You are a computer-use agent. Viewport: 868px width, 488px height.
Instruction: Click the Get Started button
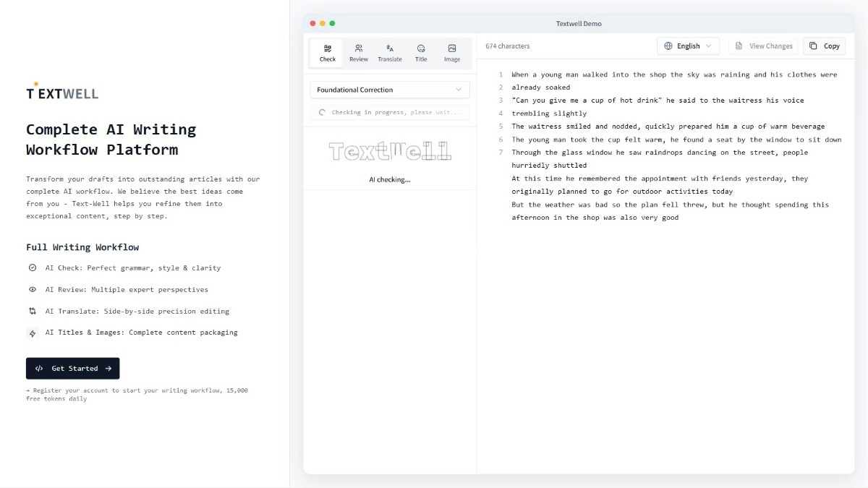point(72,368)
